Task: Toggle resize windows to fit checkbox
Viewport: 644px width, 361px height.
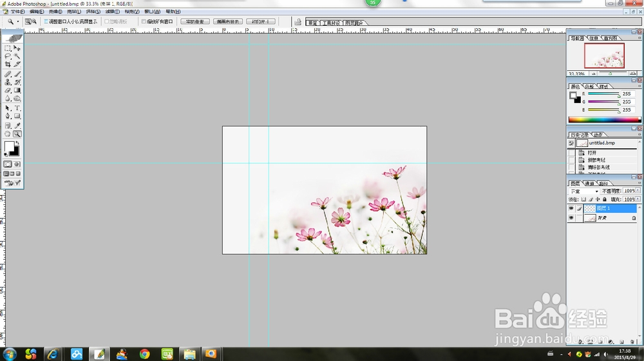Action: point(46,21)
